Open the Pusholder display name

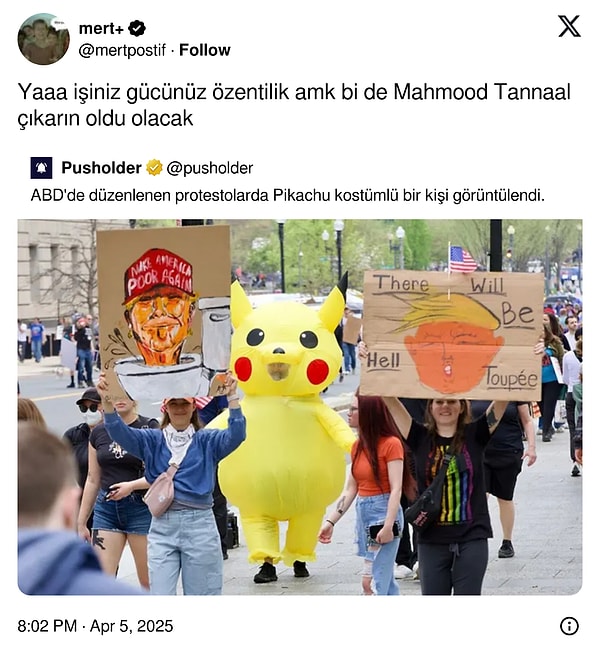pyautogui.click(x=101, y=168)
